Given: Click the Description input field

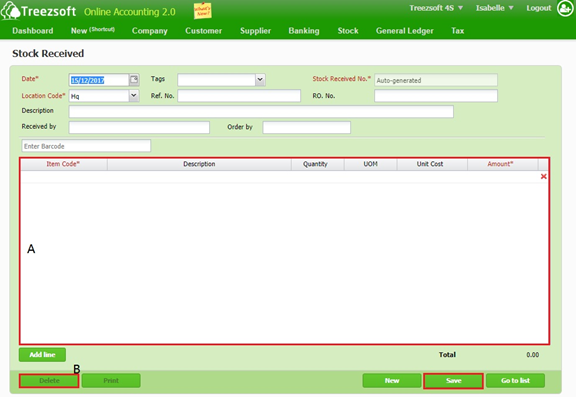Looking at the screenshot, I should coord(261,111).
